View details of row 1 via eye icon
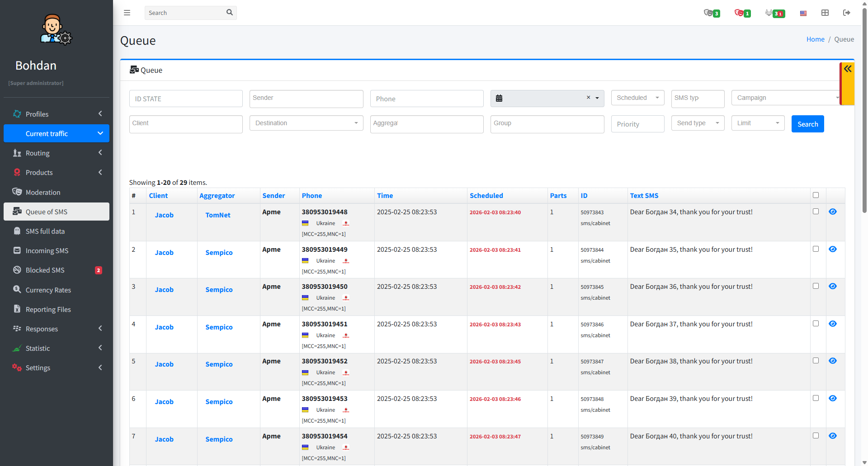This screenshot has height=466, width=868. [833, 212]
